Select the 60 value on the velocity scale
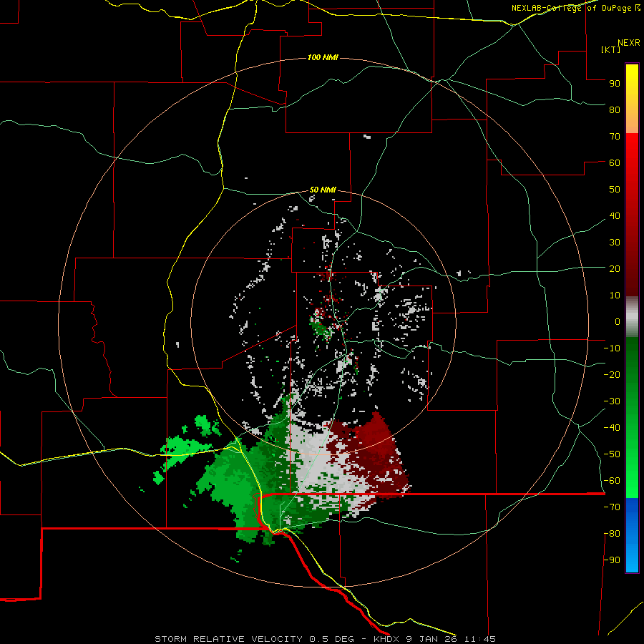 615,162
